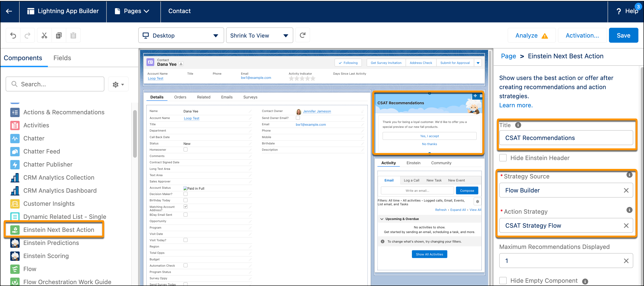Select the Flow component

(x=23, y=269)
